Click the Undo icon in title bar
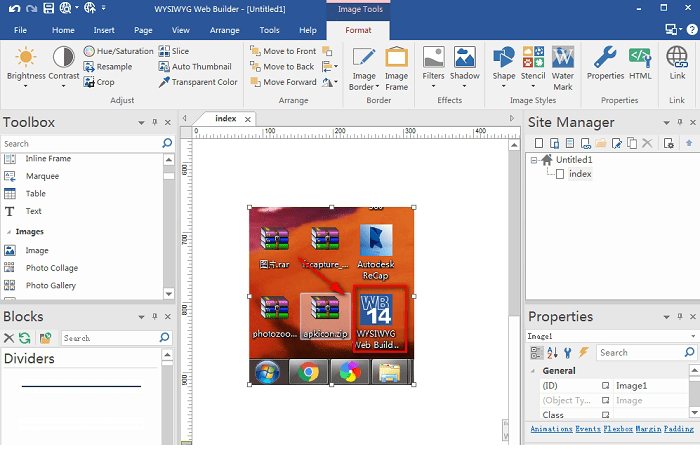The image size is (700, 462). click(14, 8)
